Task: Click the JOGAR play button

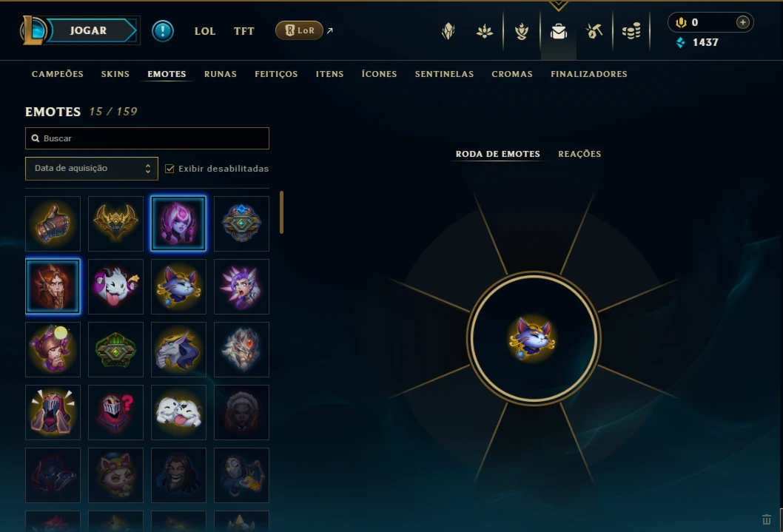Action: pos(88,30)
